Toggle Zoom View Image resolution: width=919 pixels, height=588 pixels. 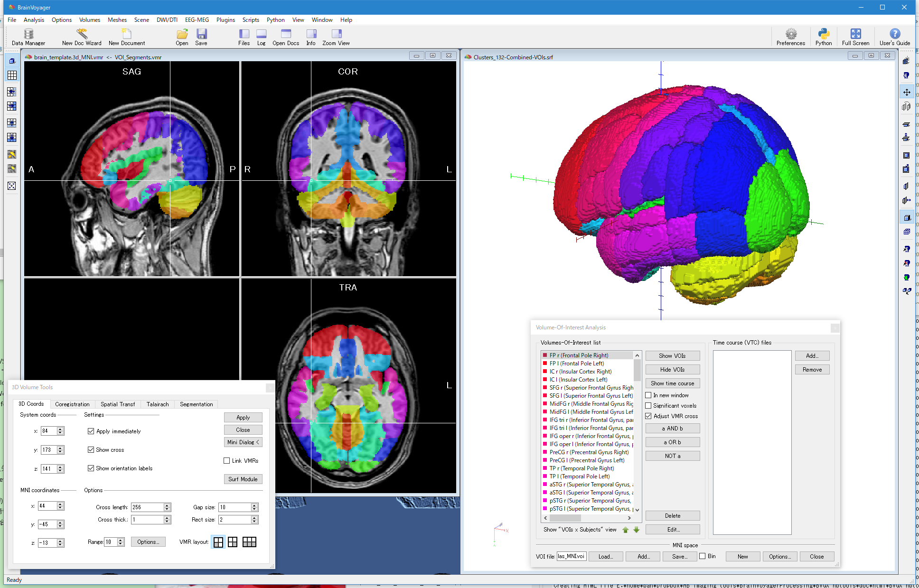(336, 37)
